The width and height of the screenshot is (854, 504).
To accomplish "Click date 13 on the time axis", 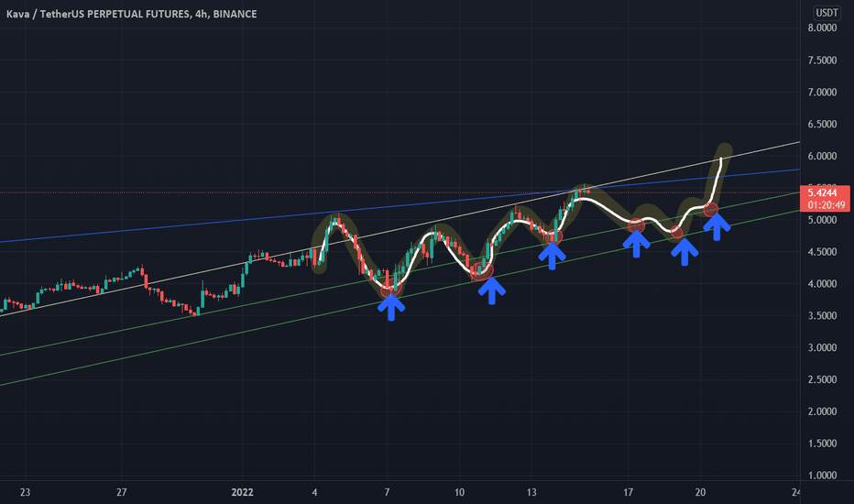I will (x=531, y=493).
